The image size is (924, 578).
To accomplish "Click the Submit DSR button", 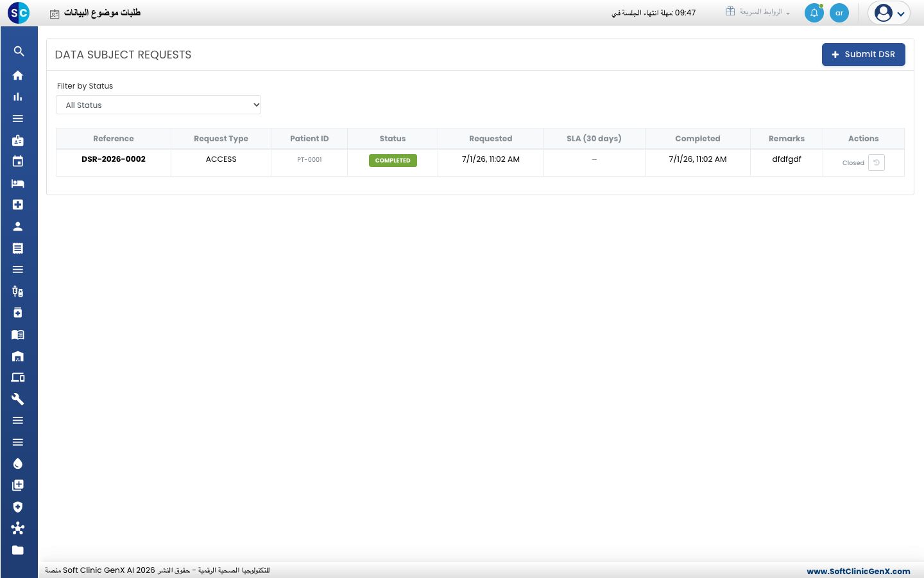I will 864,55.
